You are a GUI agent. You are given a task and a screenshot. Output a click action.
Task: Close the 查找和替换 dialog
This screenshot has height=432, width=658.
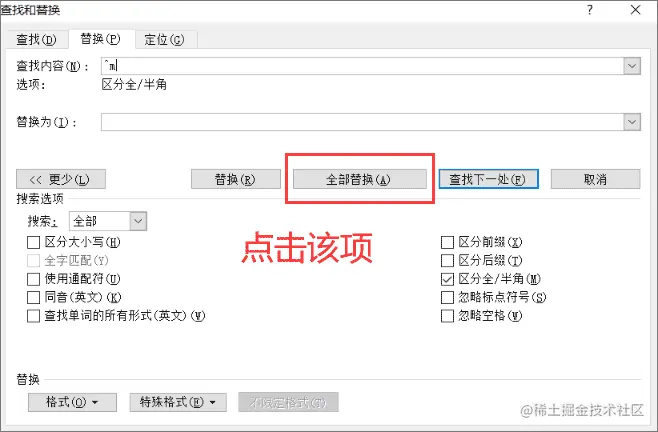click(635, 10)
